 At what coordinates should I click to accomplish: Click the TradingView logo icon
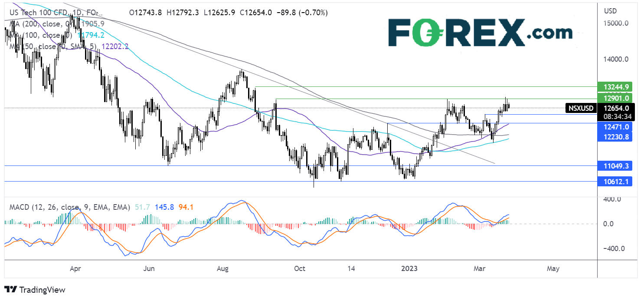pyautogui.click(x=10, y=290)
